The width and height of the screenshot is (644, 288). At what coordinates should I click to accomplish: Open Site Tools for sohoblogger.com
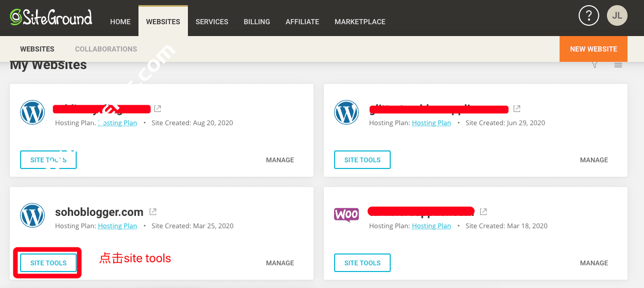point(48,263)
